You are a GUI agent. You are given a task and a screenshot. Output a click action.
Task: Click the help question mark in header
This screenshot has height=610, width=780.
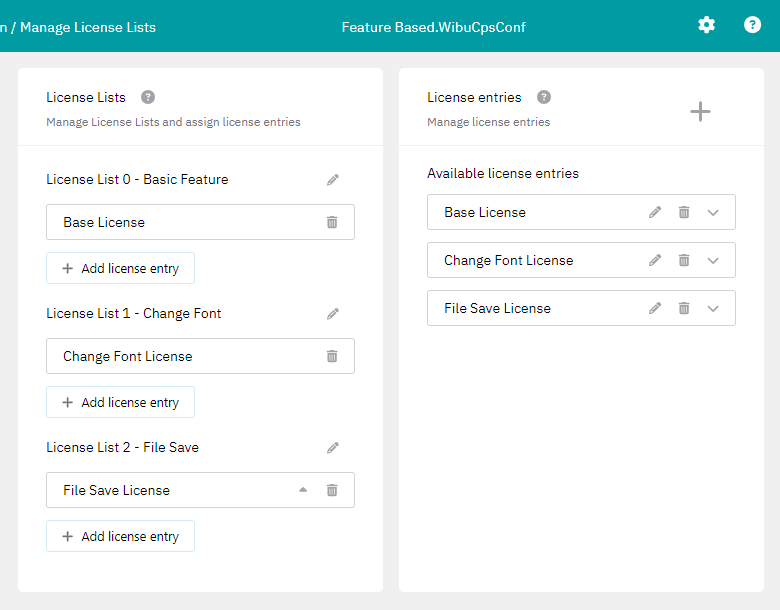(x=752, y=25)
